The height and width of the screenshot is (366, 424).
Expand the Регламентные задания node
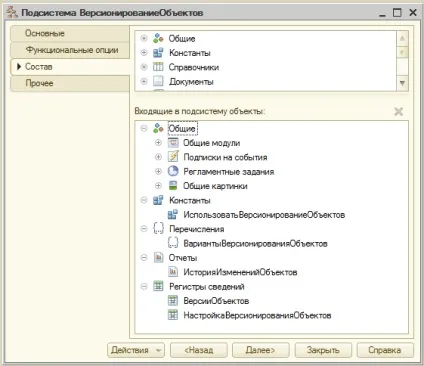(158, 171)
